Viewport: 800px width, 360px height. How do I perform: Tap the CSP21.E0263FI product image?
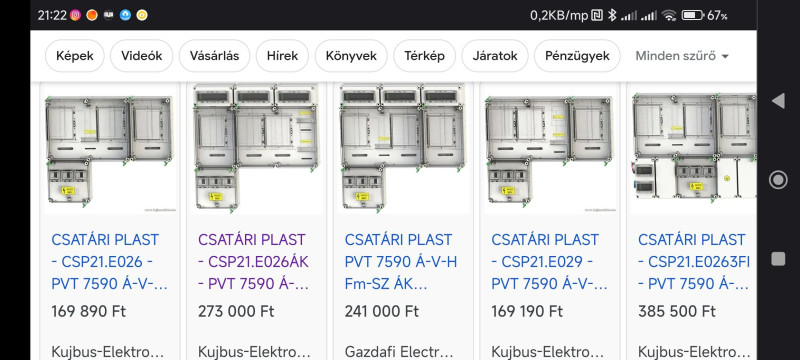pyautogui.click(x=693, y=149)
